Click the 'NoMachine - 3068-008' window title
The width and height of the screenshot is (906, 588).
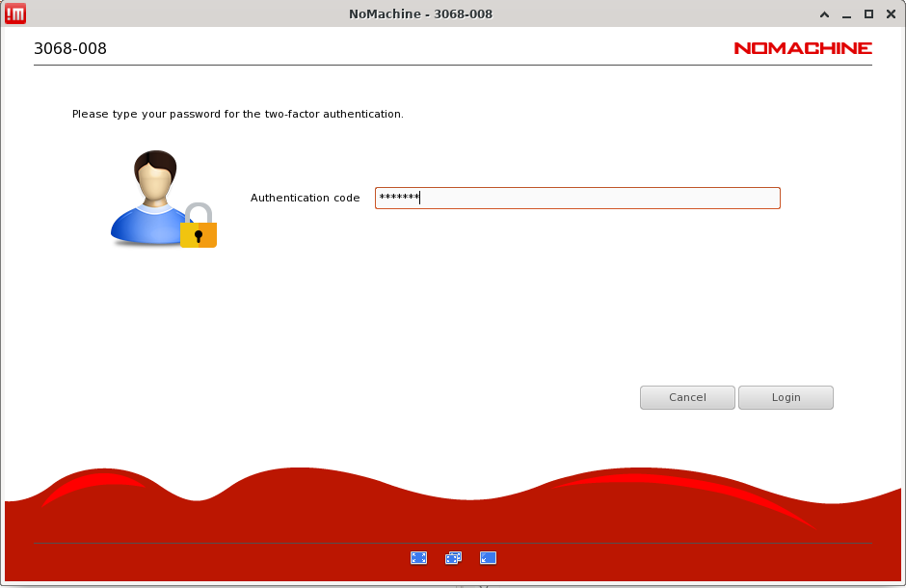420,13
